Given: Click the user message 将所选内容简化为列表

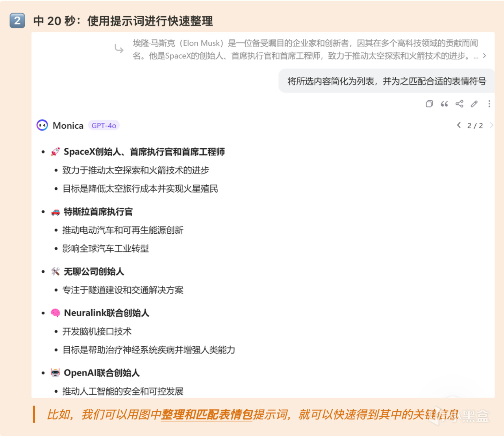Looking at the screenshot, I should (387, 81).
